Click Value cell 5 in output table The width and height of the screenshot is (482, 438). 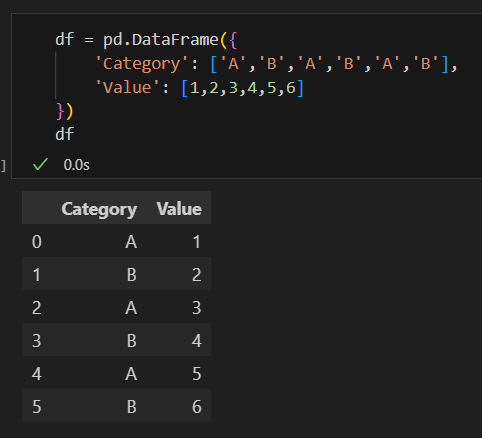197,374
